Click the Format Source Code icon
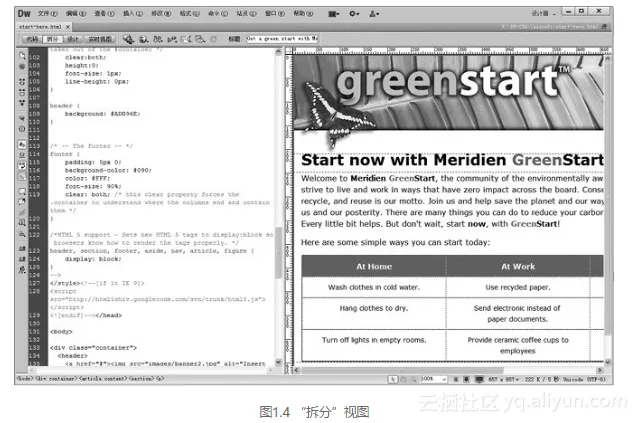 22,270
